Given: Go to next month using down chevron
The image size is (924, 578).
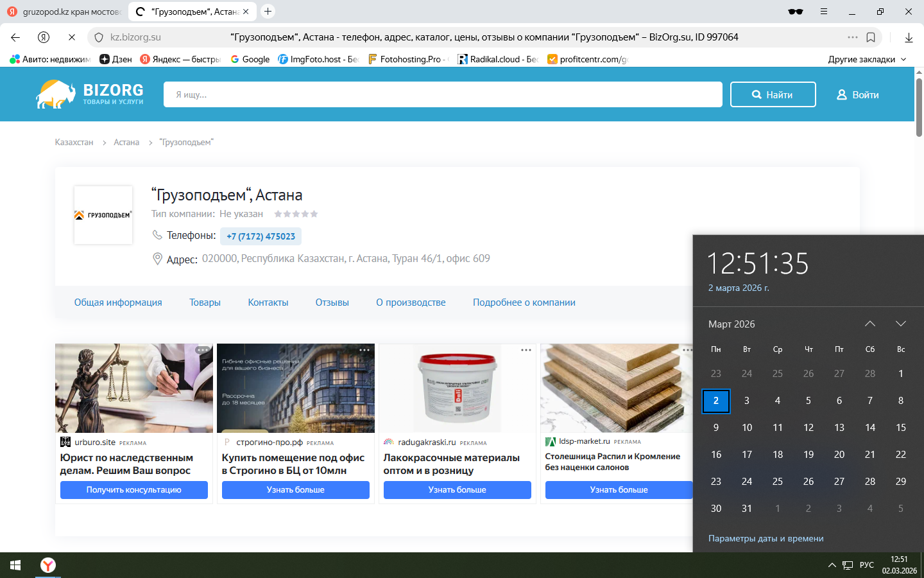Looking at the screenshot, I should 901,324.
